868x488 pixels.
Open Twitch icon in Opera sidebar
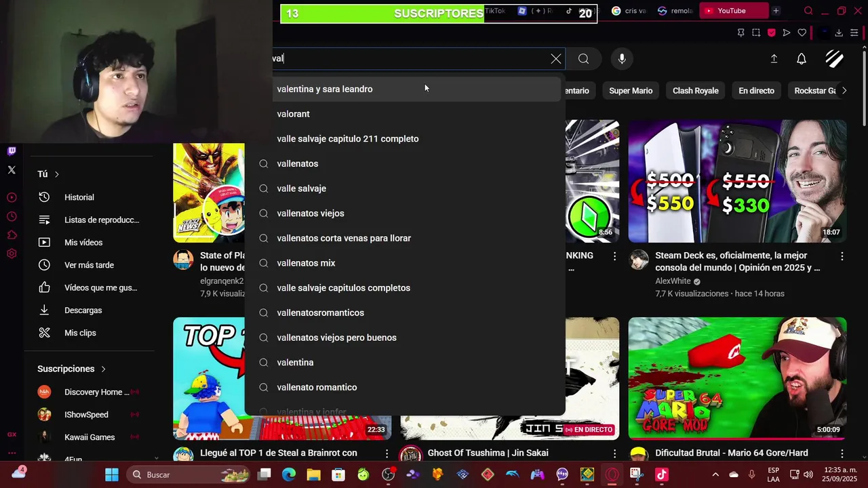[12, 151]
